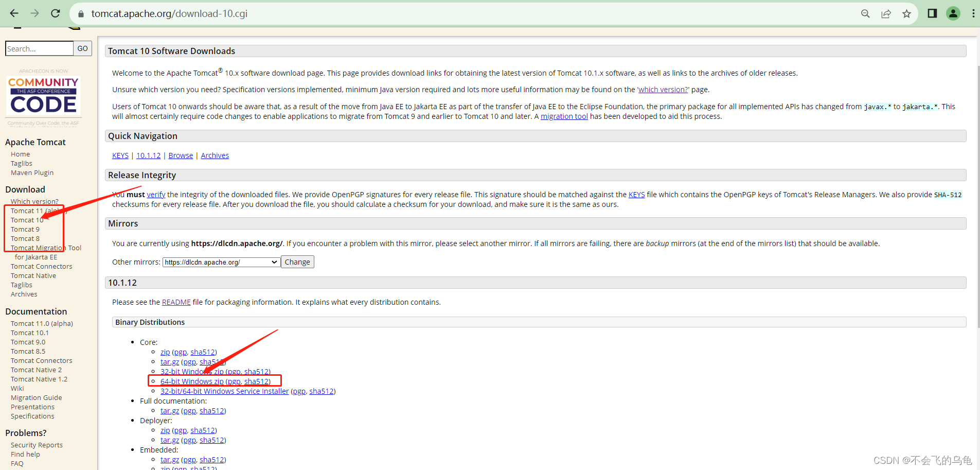Image resolution: width=980 pixels, height=470 pixels.
Task: Share this page via the share icon
Action: [886, 14]
